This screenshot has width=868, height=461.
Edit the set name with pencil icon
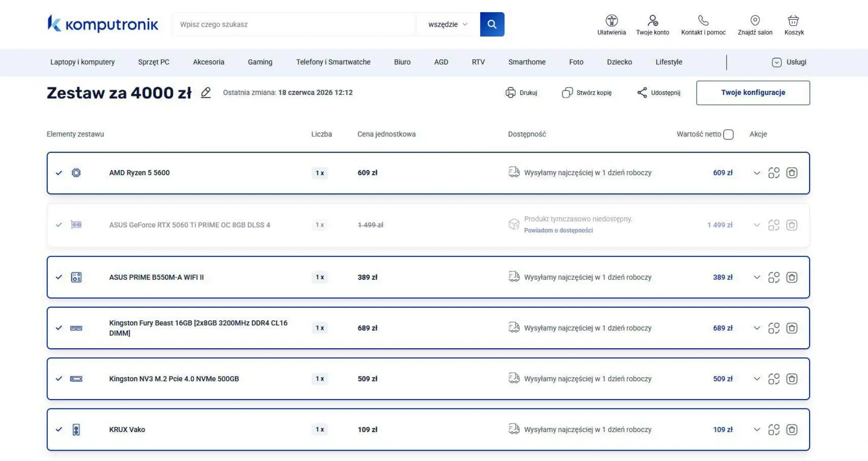click(206, 93)
